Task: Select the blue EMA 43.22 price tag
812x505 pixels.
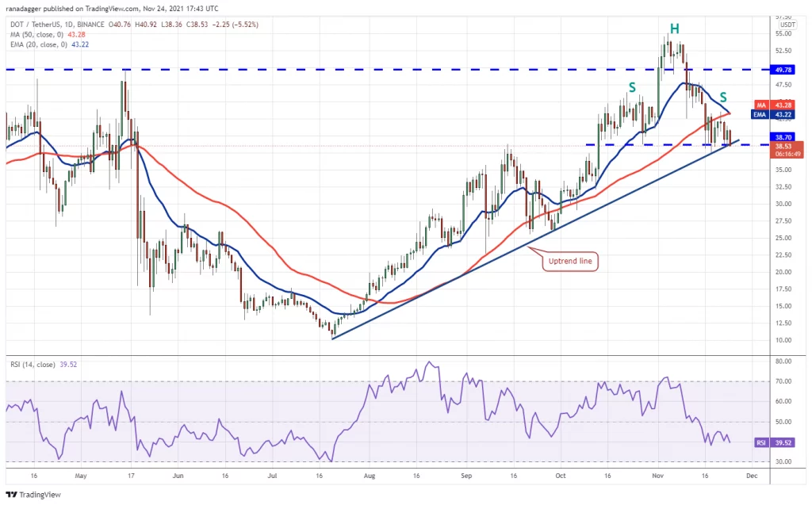Action: pyautogui.click(x=782, y=114)
